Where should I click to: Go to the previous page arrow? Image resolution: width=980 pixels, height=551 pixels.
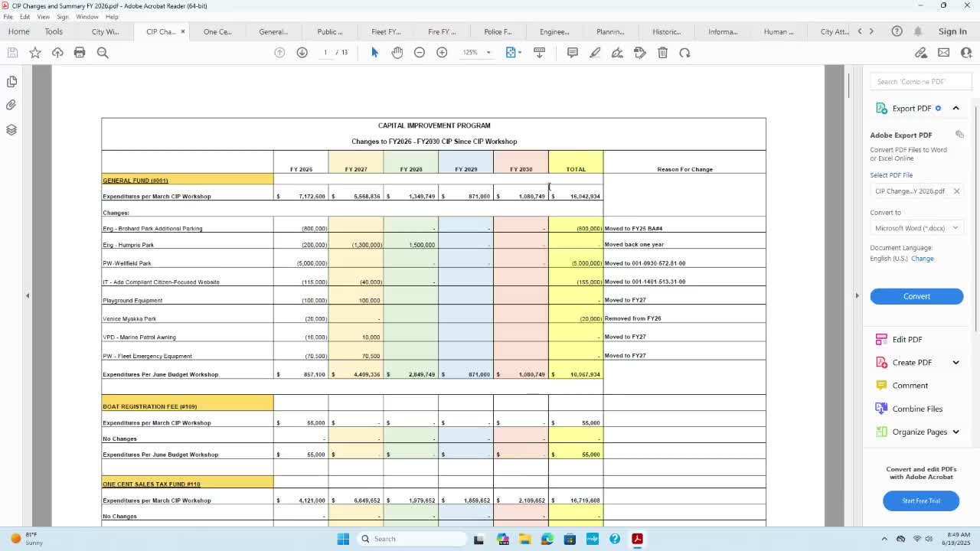pyautogui.click(x=279, y=53)
